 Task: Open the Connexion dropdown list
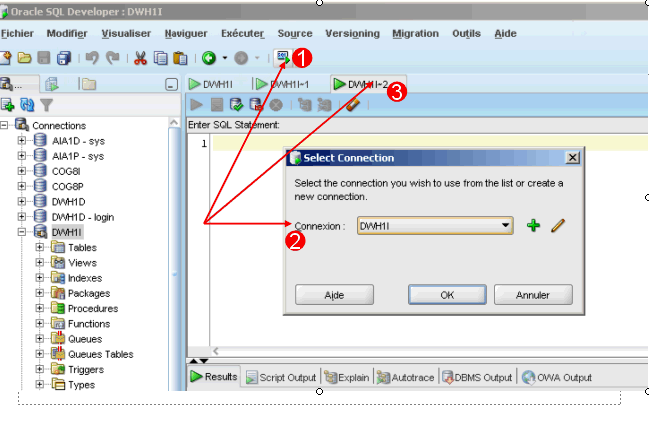coord(507,226)
